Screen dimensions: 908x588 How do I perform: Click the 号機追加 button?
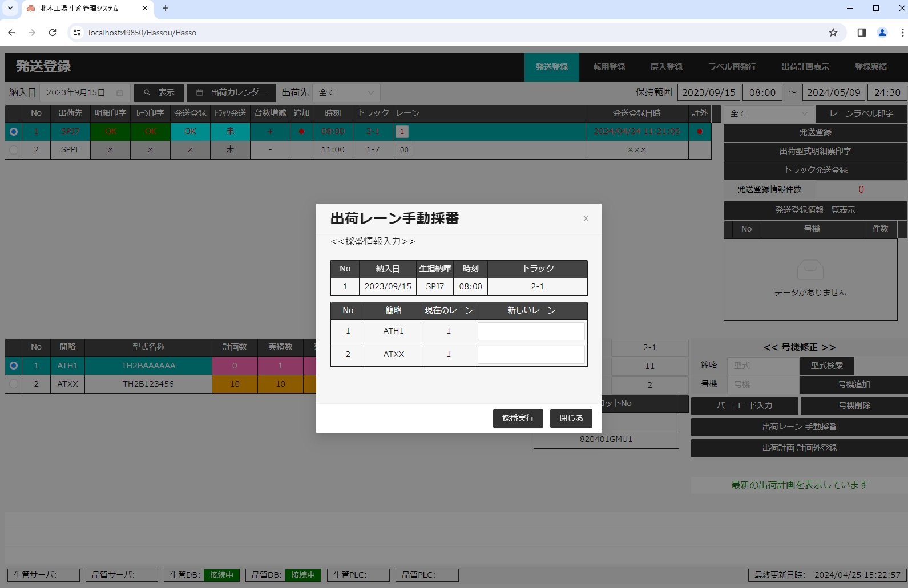(x=853, y=384)
